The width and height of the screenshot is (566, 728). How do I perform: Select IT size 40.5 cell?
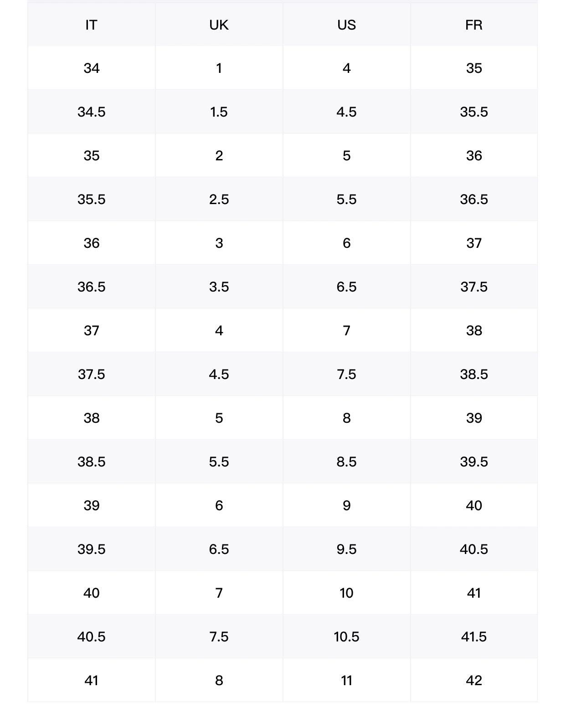tap(91, 637)
